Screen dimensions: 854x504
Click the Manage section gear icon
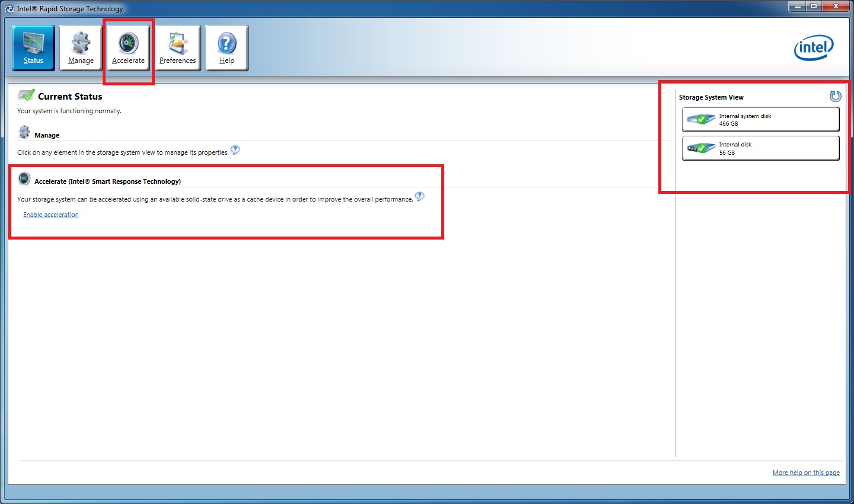pos(24,132)
